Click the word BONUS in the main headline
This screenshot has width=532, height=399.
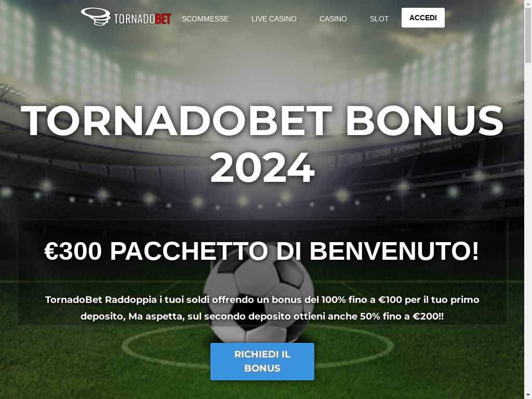[x=424, y=121]
